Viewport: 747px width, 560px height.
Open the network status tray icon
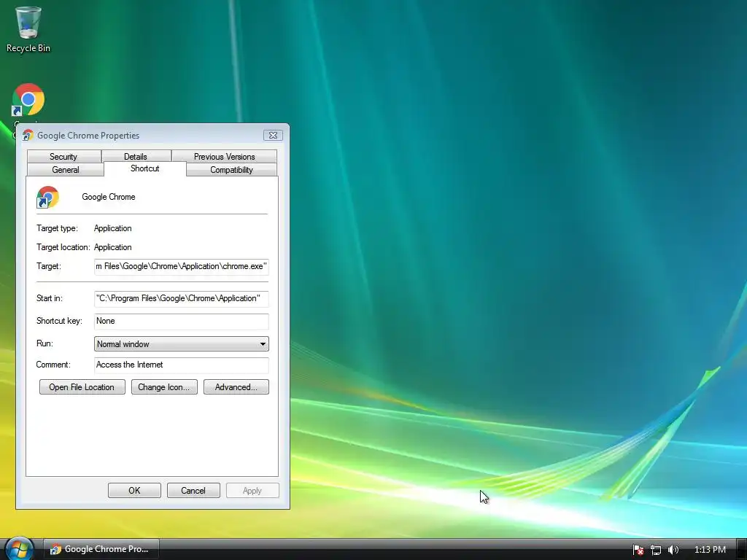pyautogui.click(x=656, y=550)
